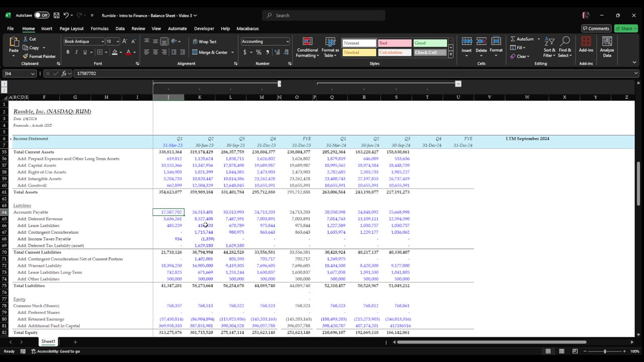Screen dimensions: 644x362
Task: Switch to the Formulas tab
Action: (100, 29)
